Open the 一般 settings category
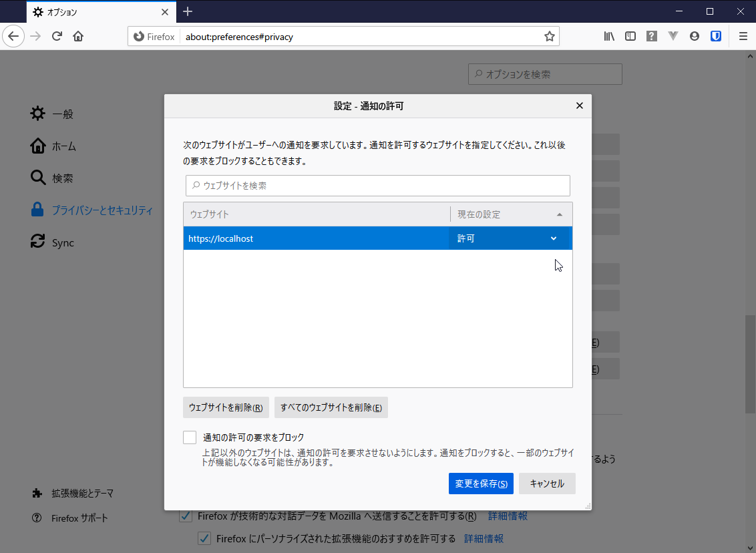The image size is (756, 553). pos(52,114)
